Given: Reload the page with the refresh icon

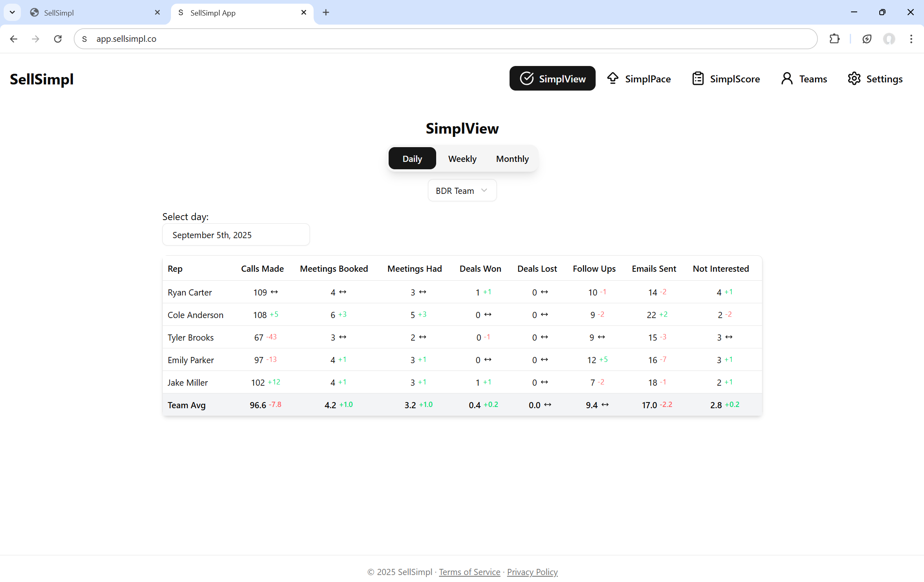Looking at the screenshot, I should [x=58, y=39].
